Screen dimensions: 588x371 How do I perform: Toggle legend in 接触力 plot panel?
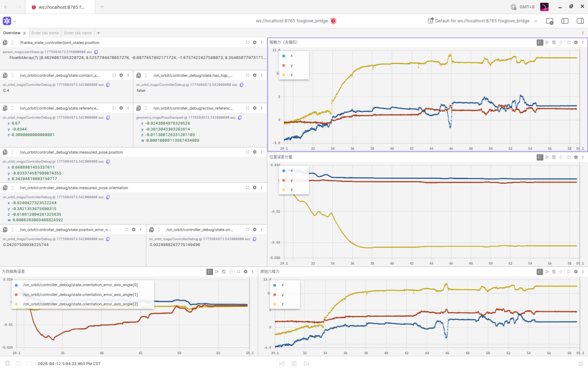[540, 43]
